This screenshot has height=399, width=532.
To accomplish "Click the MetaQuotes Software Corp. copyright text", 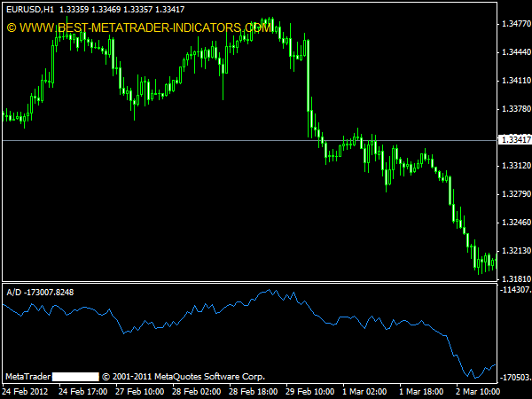I will coord(184,377).
